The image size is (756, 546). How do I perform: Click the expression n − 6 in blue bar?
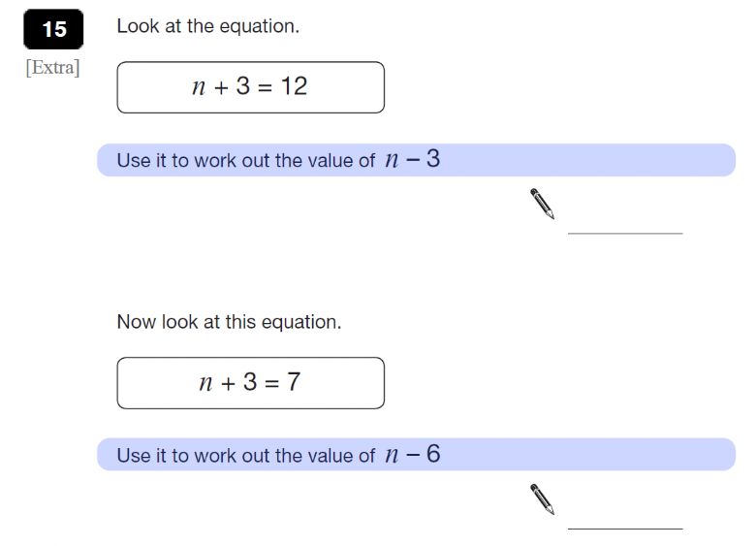(413, 454)
